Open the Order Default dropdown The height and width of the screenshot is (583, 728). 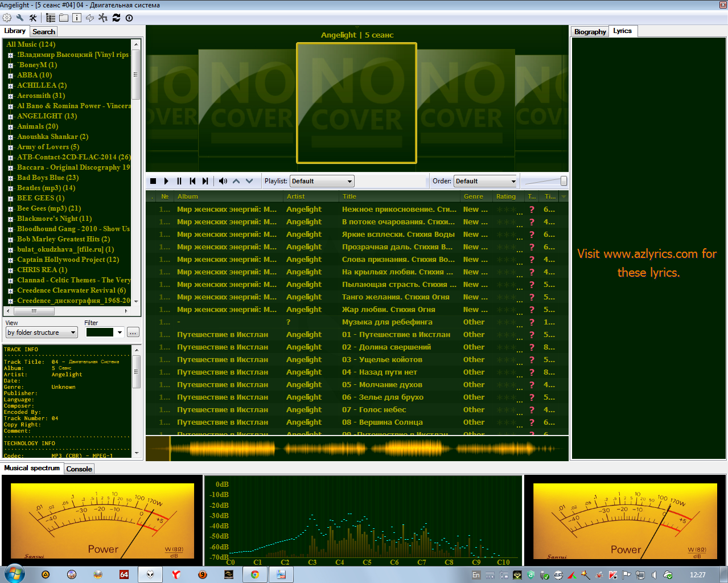(x=486, y=181)
